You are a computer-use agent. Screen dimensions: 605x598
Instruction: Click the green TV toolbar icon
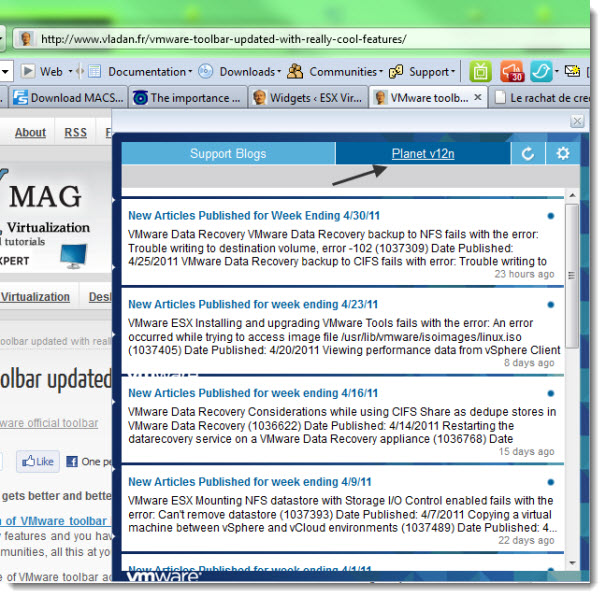pos(480,71)
